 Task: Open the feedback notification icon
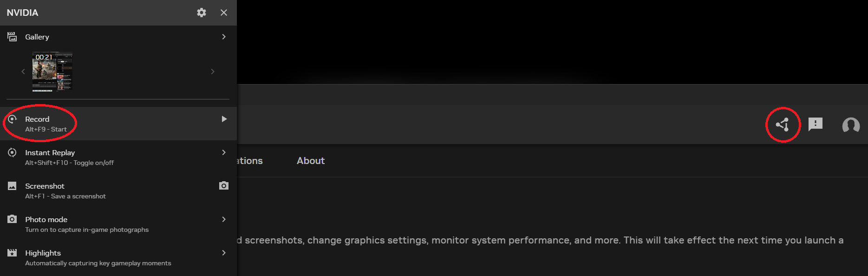point(815,124)
